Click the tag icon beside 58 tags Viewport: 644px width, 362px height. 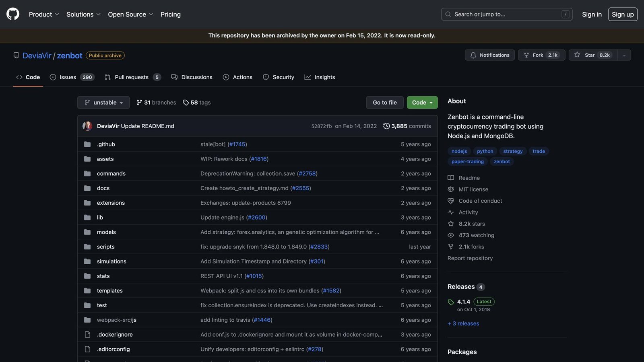tap(186, 102)
